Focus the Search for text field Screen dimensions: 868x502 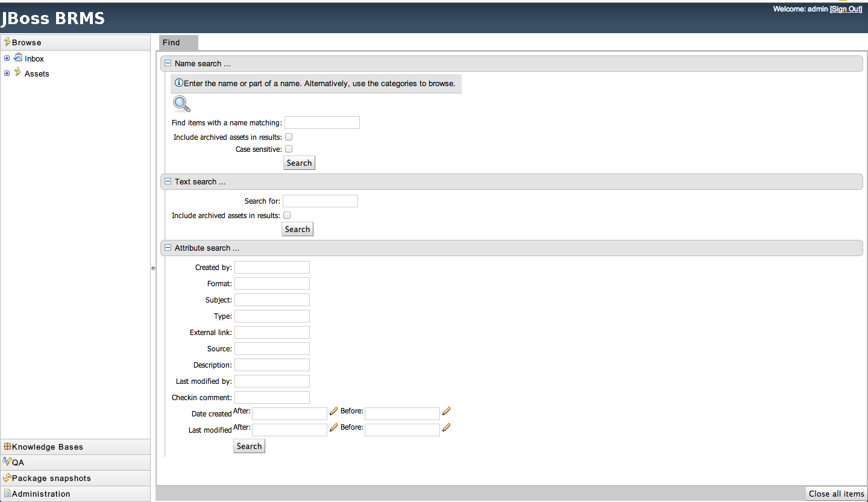[x=320, y=201]
